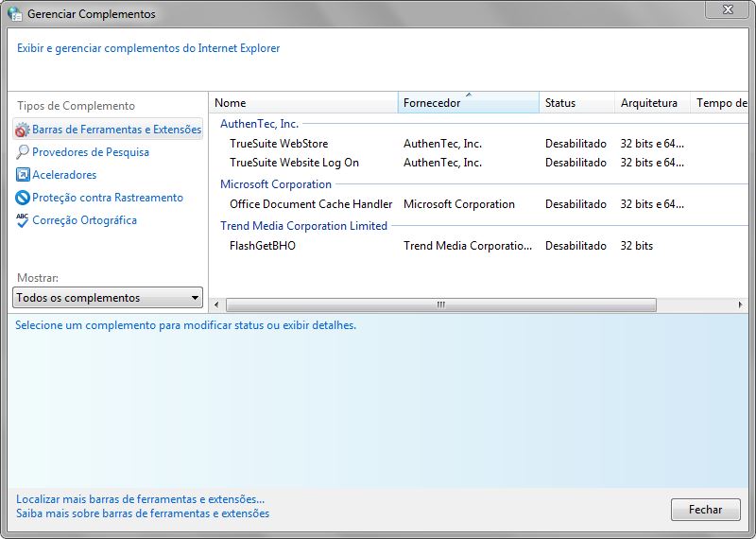Select Provedores de Pesquisa category

click(x=91, y=152)
